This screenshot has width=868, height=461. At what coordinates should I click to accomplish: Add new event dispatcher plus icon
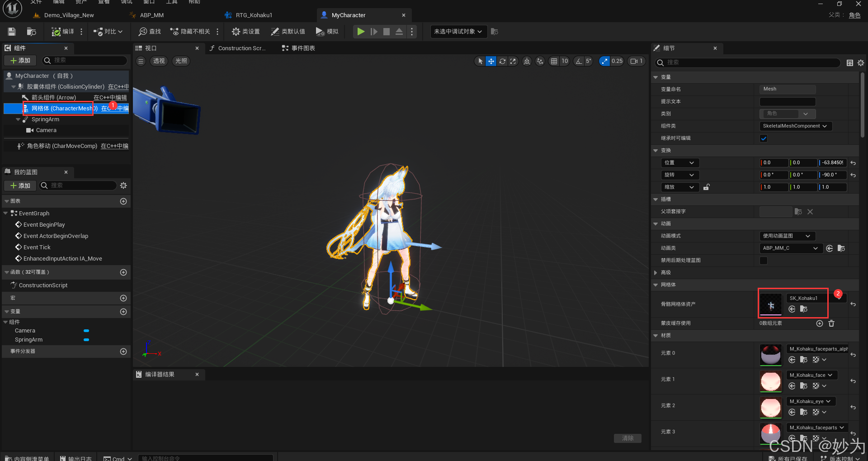(123, 352)
